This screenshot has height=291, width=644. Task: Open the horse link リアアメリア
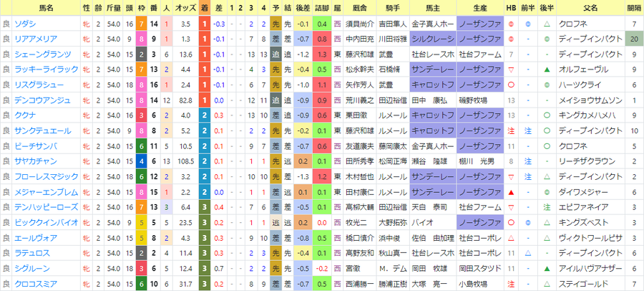tap(35, 39)
